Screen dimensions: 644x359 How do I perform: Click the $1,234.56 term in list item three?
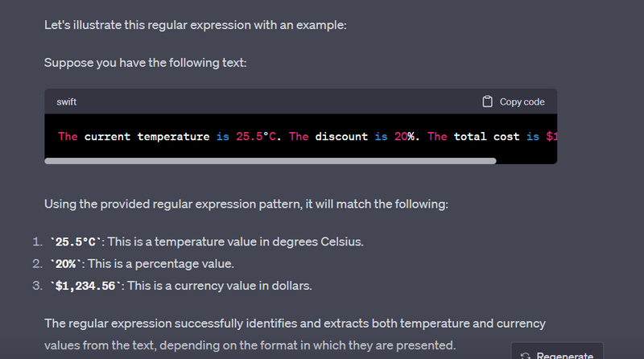click(86, 286)
